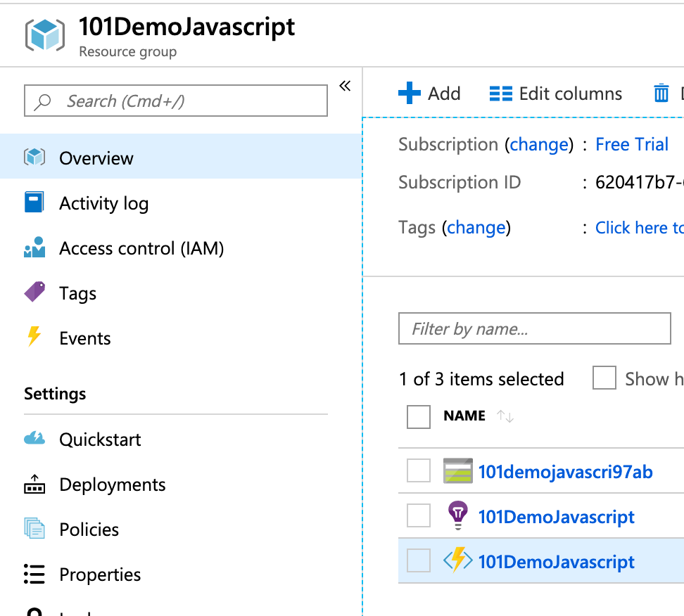684x616 pixels.
Task: Click the Overview cube icon
Action: [34, 157]
